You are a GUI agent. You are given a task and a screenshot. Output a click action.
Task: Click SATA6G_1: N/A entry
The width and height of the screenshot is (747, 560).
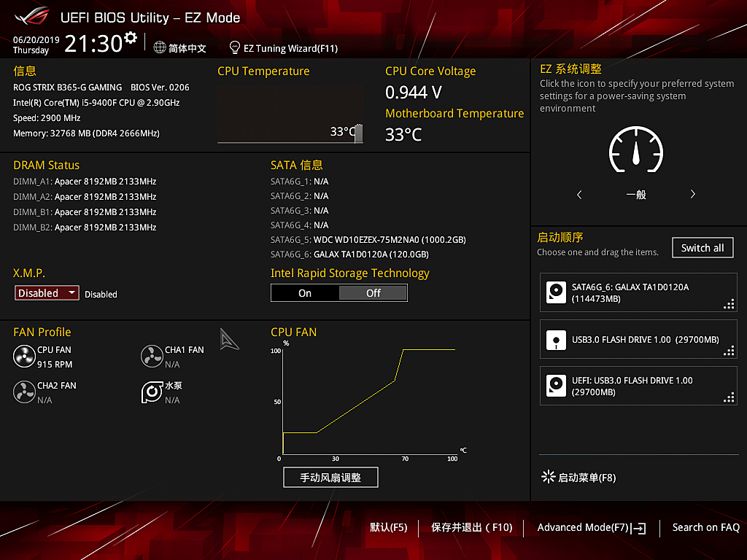click(300, 182)
